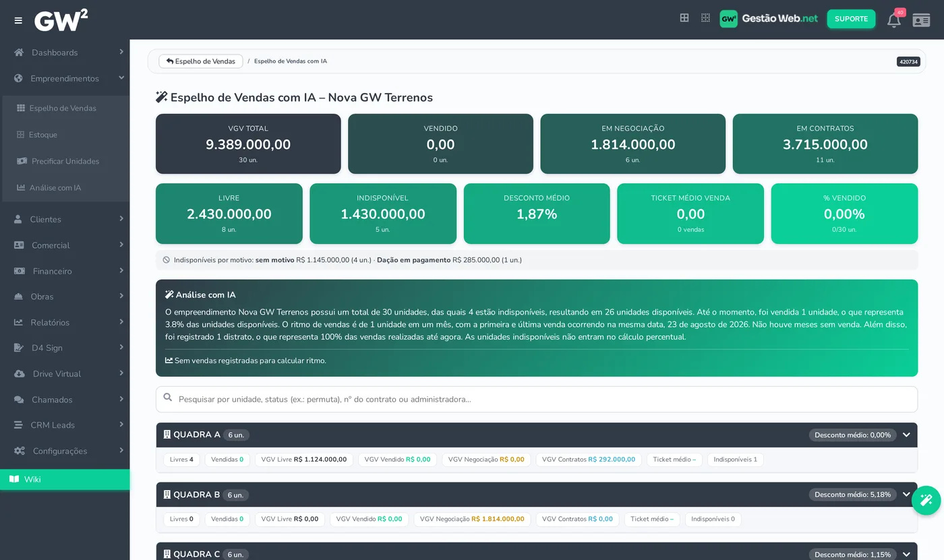
Task: Click the EM CONTRATOS card
Action: coord(825,144)
